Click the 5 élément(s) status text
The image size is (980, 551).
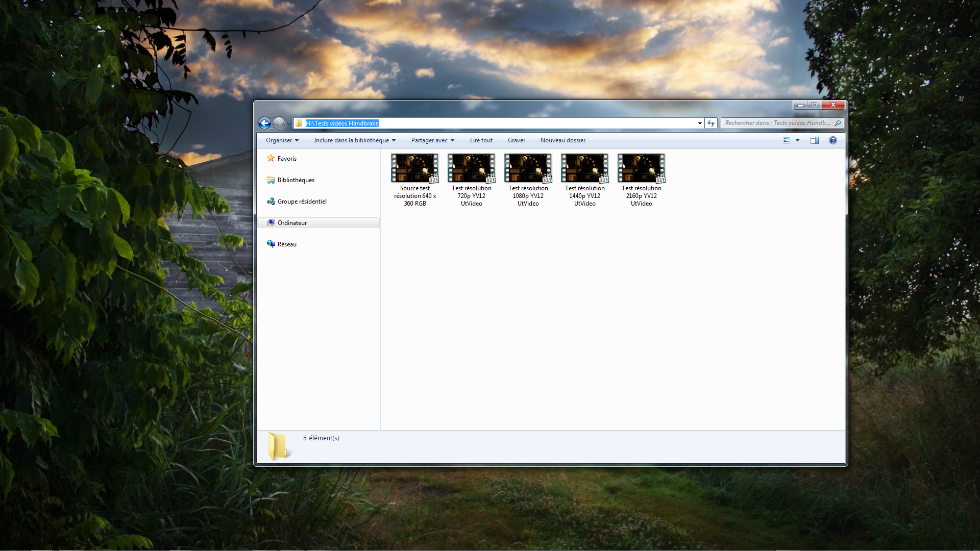coord(321,438)
